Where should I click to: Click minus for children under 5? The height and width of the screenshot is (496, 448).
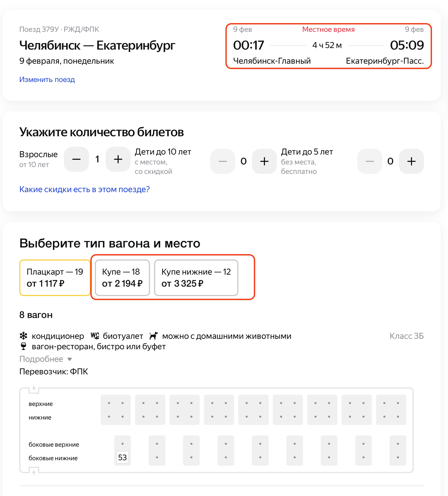coord(370,161)
